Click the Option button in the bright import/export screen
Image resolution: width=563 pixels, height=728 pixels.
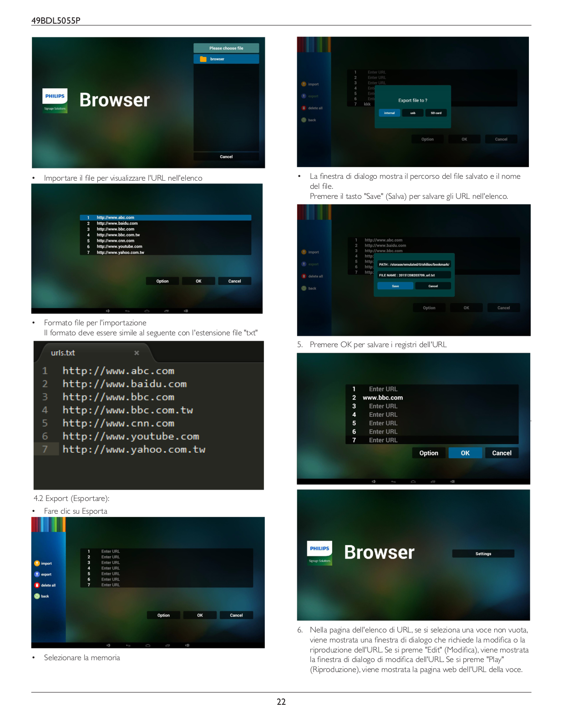point(163,615)
